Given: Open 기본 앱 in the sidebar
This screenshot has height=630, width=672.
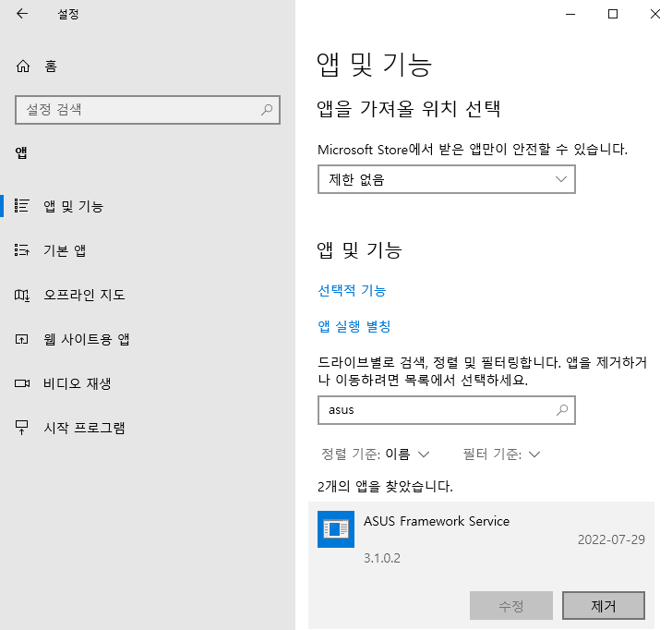Looking at the screenshot, I should 65,250.
